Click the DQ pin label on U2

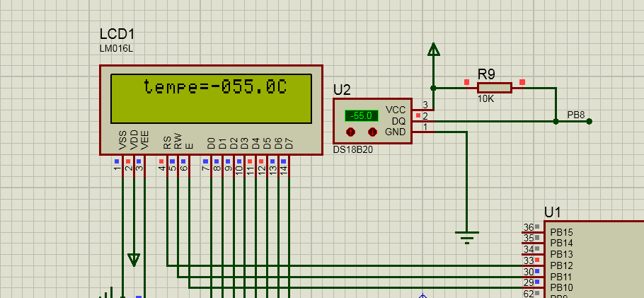(398, 121)
